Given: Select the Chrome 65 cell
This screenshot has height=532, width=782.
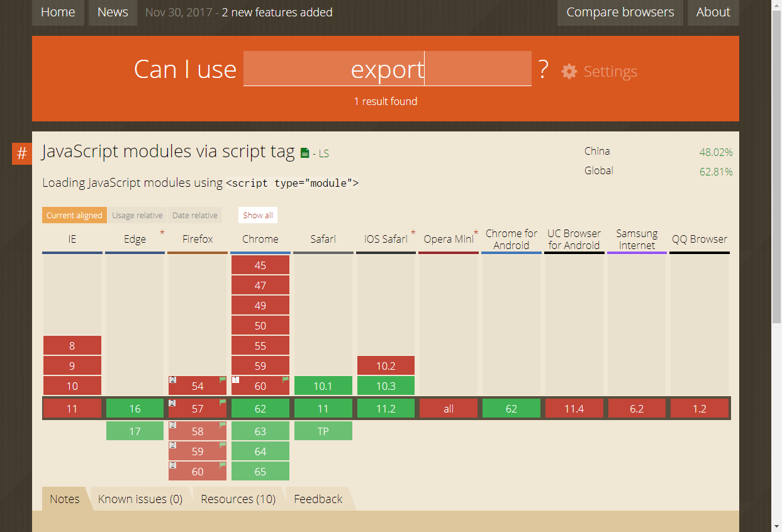Looking at the screenshot, I should pos(260,472).
